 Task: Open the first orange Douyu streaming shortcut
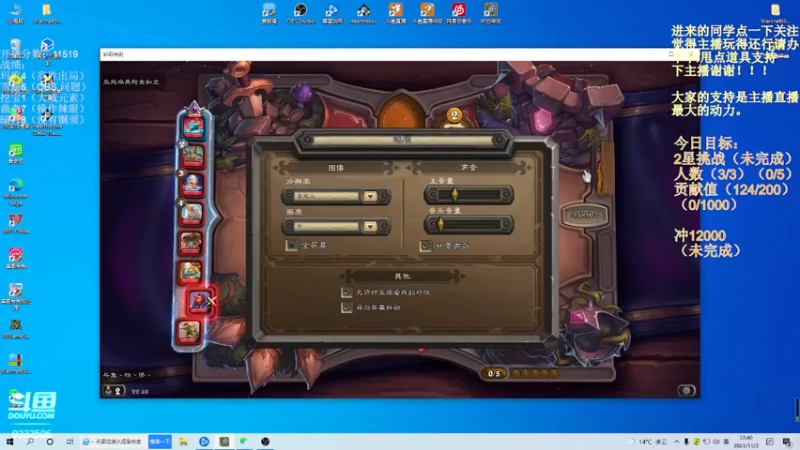click(x=395, y=14)
